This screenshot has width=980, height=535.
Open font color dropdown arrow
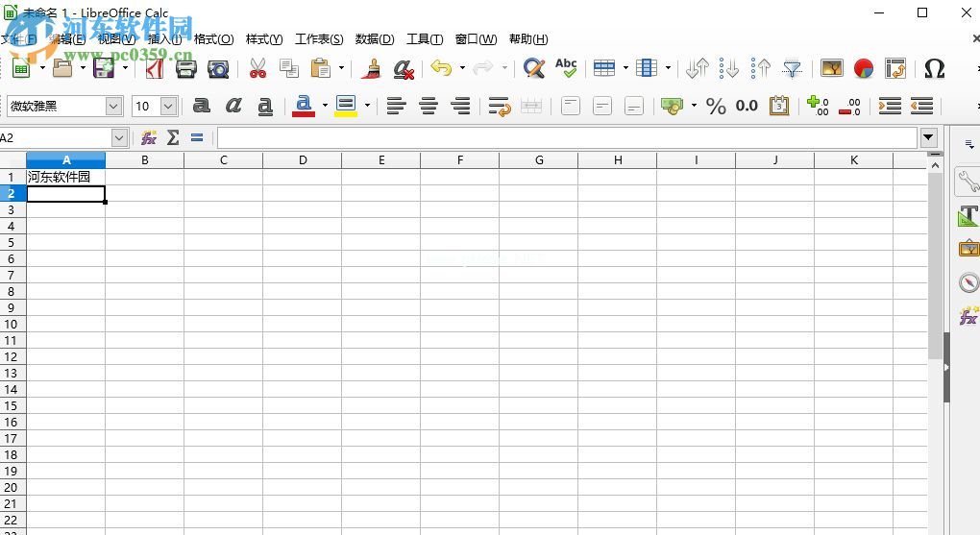click(325, 106)
